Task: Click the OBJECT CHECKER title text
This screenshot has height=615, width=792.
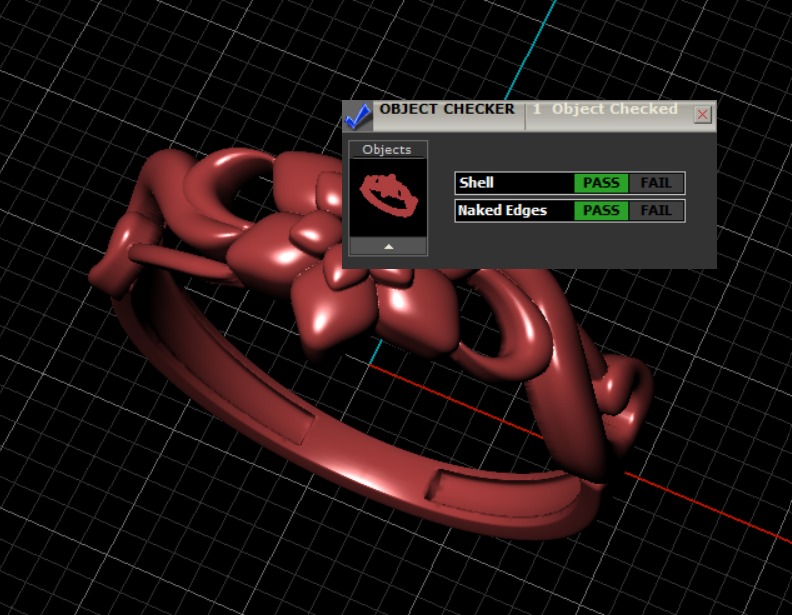Action: (447, 109)
